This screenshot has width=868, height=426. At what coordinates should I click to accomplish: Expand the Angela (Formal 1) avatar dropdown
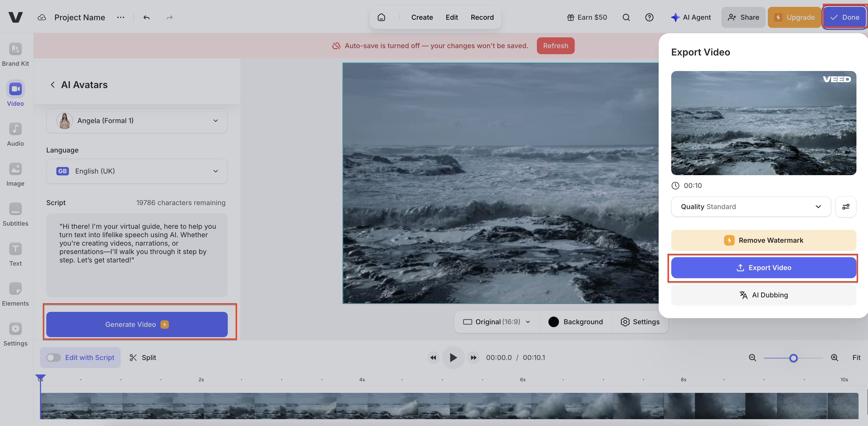tap(137, 120)
